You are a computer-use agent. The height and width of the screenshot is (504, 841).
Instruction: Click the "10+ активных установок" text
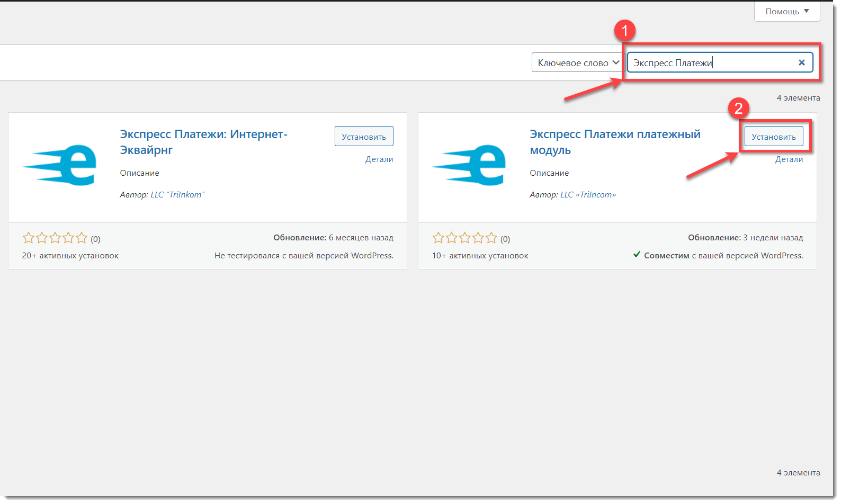[x=480, y=256]
